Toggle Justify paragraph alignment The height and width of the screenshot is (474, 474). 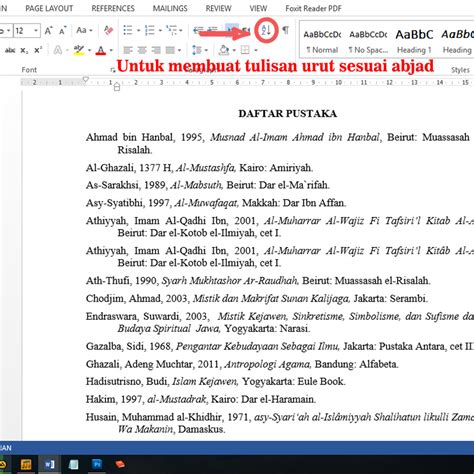pyautogui.click(x=170, y=50)
